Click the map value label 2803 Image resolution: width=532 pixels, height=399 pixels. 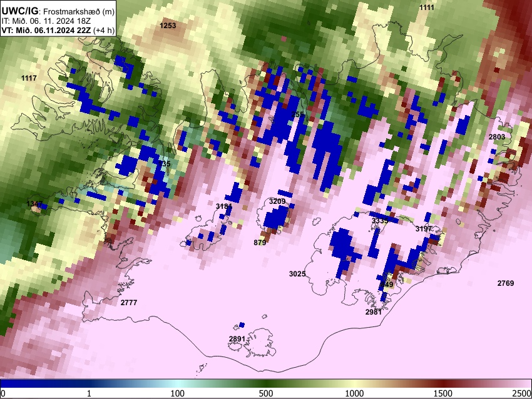point(497,137)
